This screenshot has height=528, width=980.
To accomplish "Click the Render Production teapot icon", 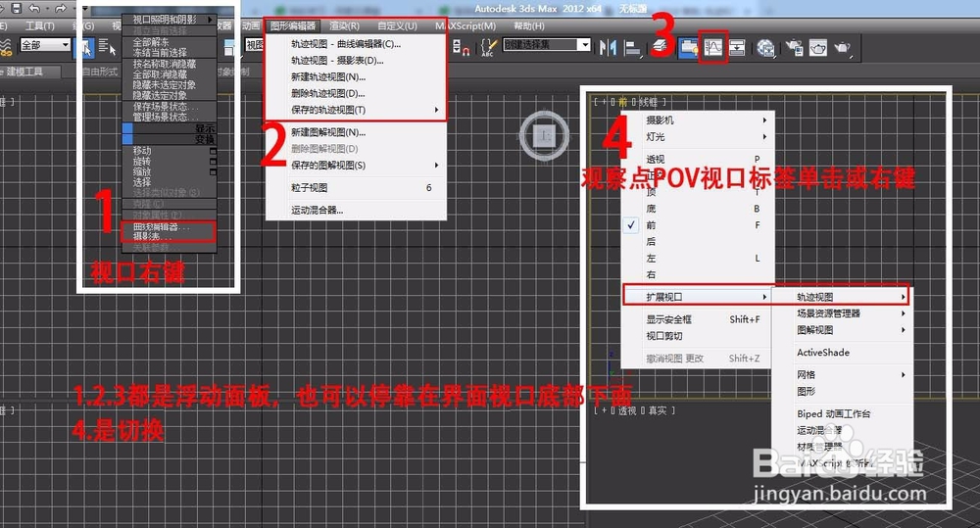I will click(x=843, y=47).
